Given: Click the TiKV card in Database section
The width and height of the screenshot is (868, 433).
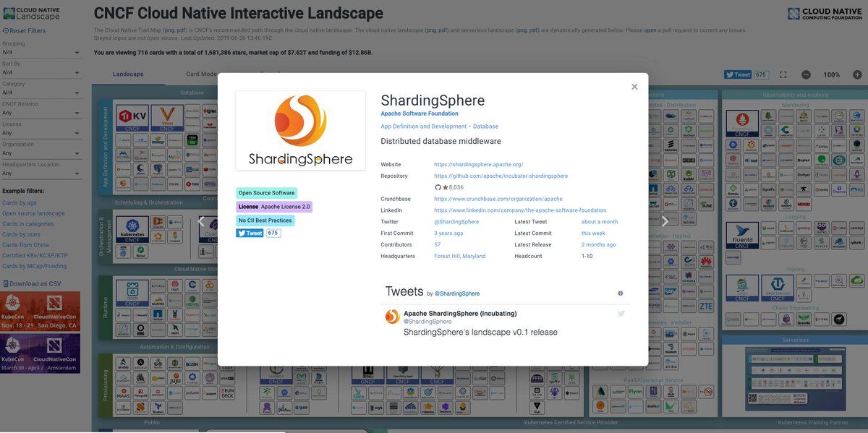Looking at the screenshot, I should point(132,118).
